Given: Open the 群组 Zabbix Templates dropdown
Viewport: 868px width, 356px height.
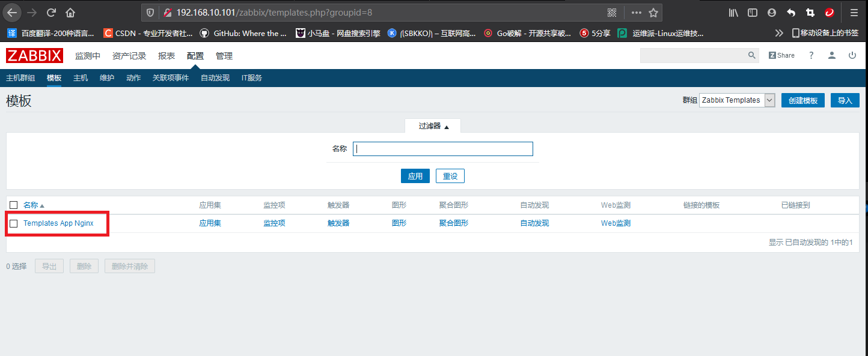Looking at the screenshot, I should coord(737,100).
